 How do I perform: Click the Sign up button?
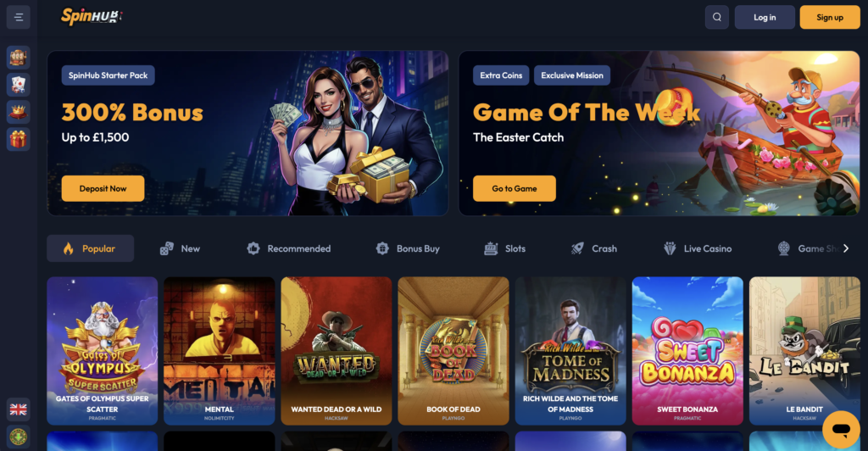click(830, 17)
